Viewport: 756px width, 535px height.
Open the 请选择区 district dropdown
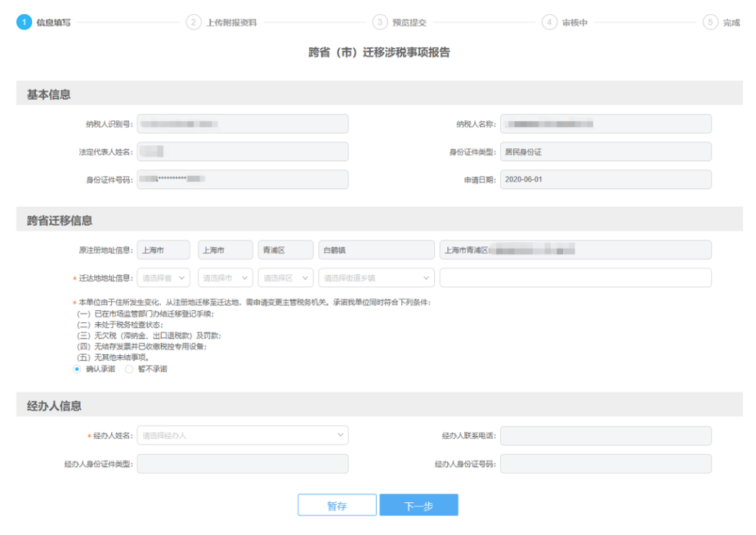coord(285,278)
